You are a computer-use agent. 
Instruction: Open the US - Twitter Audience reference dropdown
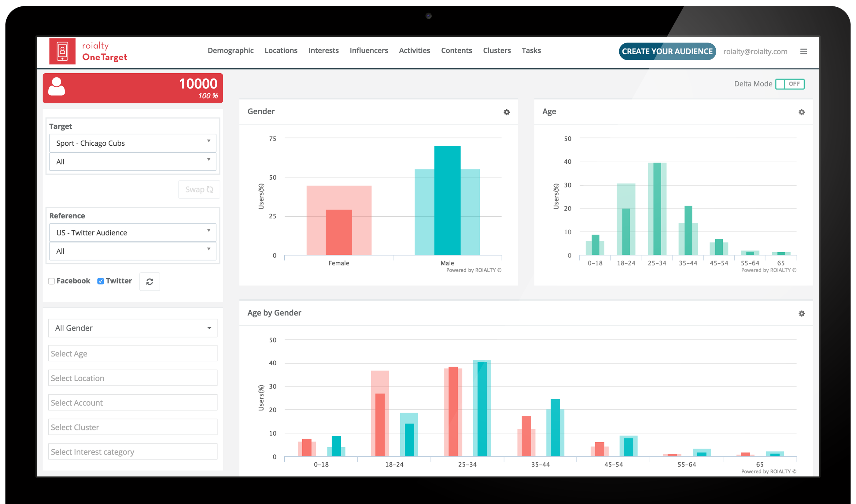point(133,233)
